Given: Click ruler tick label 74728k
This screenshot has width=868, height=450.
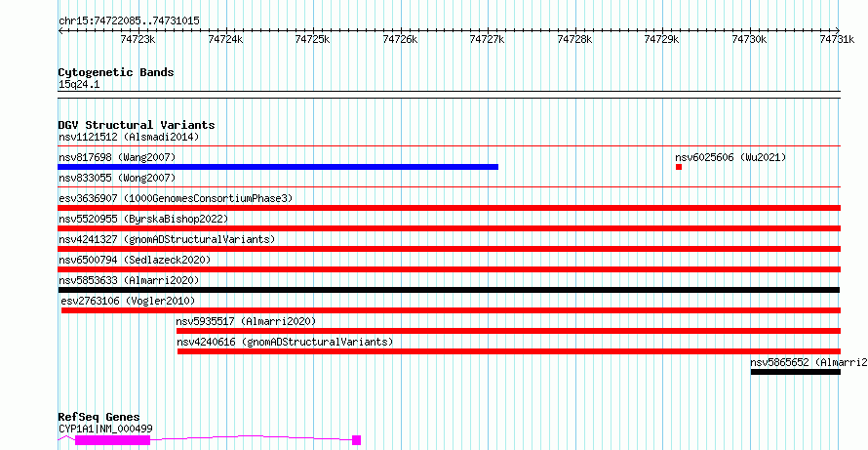Looking at the screenshot, I should coord(574,39).
